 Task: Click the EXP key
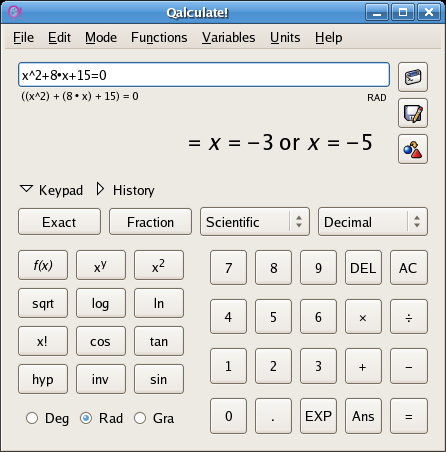pyautogui.click(x=318, y=416)
